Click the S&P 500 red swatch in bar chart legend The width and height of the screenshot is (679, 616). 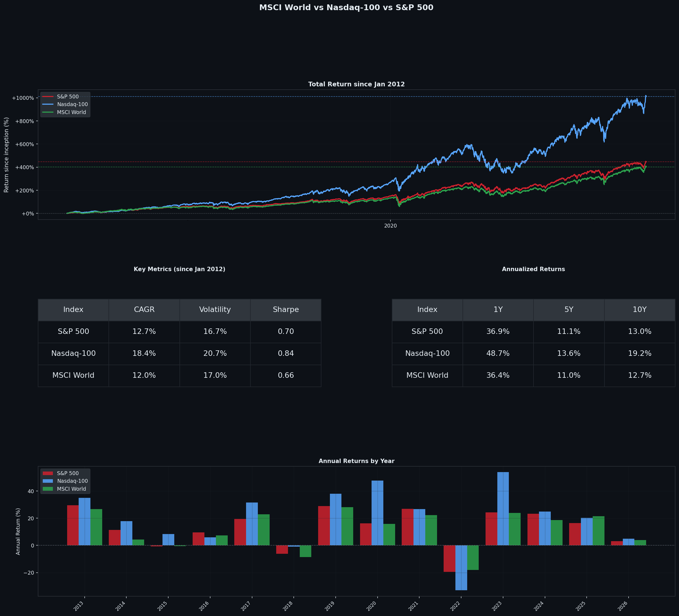pyautogui.click(x=48, y=473)
